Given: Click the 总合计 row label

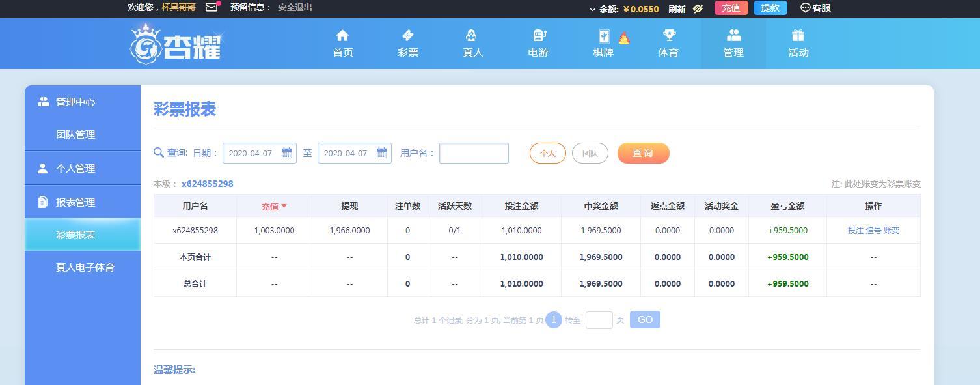Looking at the screenshot, I should pos(195,283).
